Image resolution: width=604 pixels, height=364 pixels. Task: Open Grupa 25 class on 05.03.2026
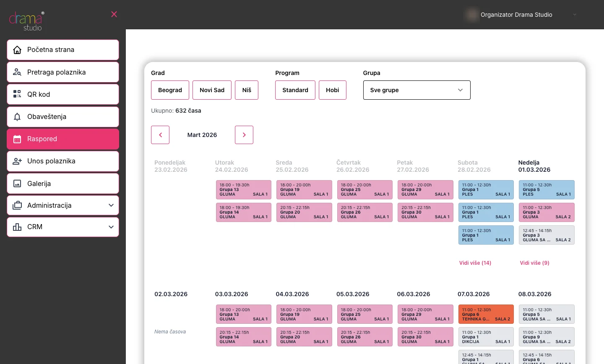coord(365,314)
